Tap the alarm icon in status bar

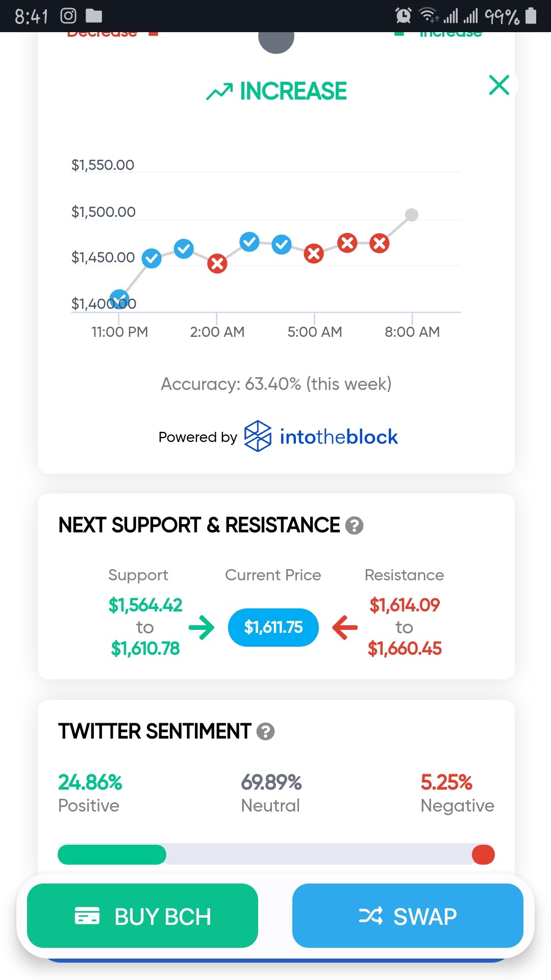[403, 16]
